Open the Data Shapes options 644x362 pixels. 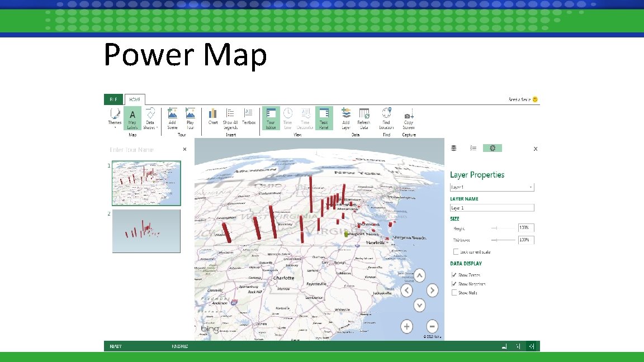(x=150, y=118)
